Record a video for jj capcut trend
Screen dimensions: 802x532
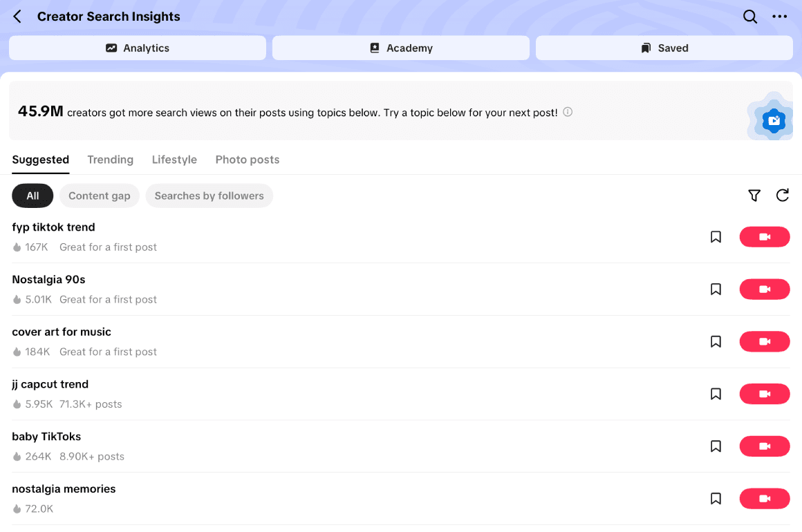(765, 394)
